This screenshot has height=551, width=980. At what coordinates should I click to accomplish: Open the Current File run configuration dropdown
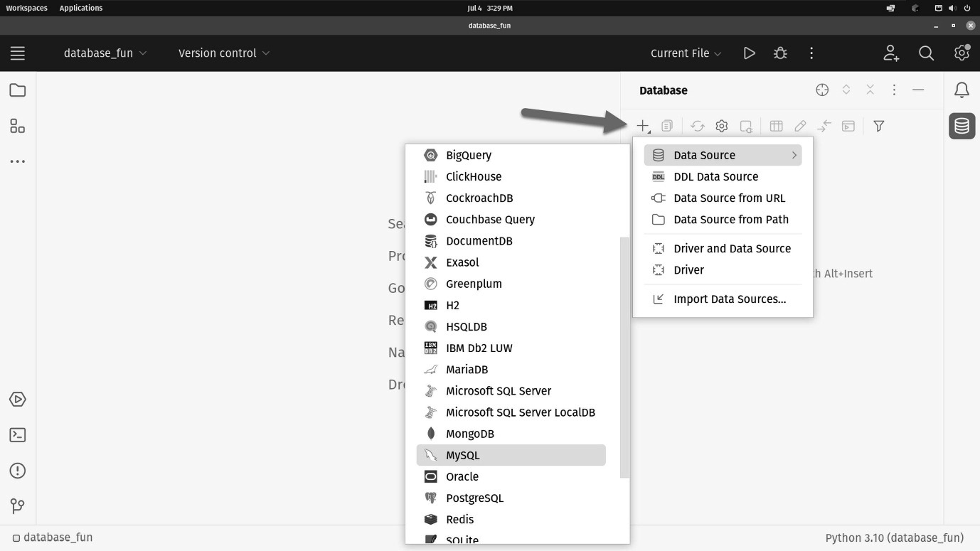tap(686, 53)
